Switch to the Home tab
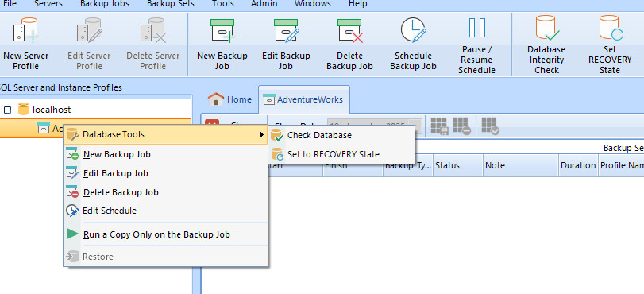 [x=229, y=99]
